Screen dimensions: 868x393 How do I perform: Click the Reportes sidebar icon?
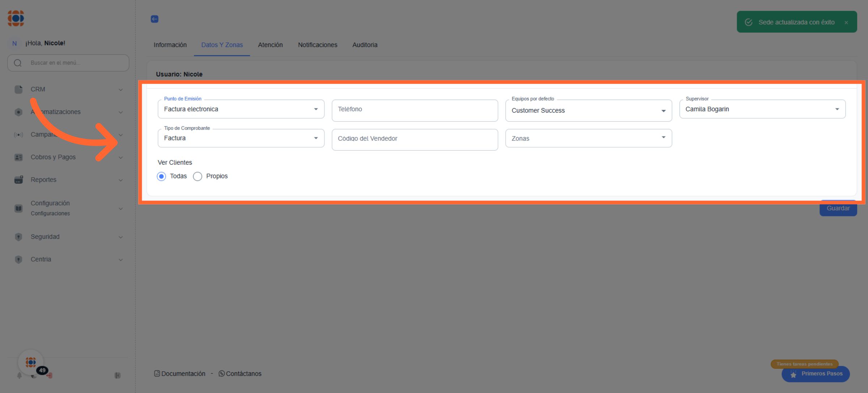(x=18, y=179)
